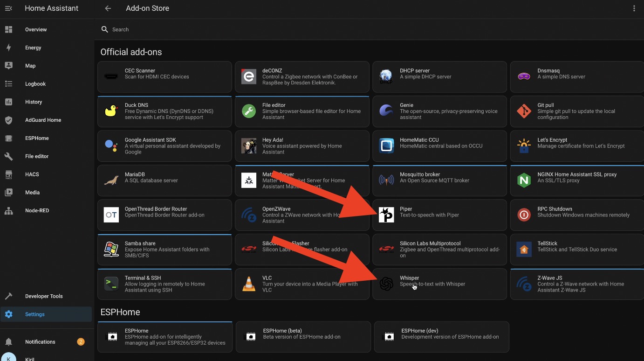Click the Energy lightning bolt icon

click(x=8, y=48)
